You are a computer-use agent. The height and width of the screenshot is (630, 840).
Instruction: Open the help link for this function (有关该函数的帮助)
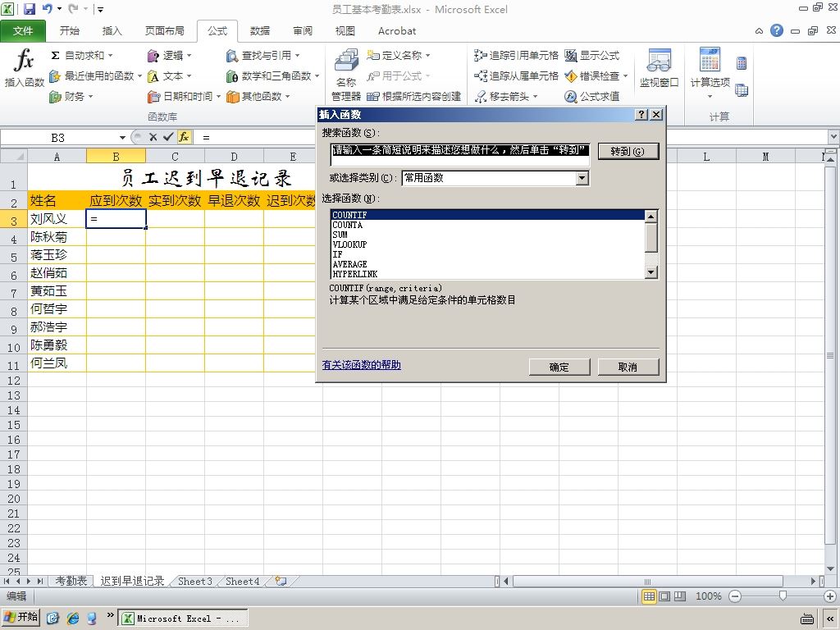coord(362,365)
